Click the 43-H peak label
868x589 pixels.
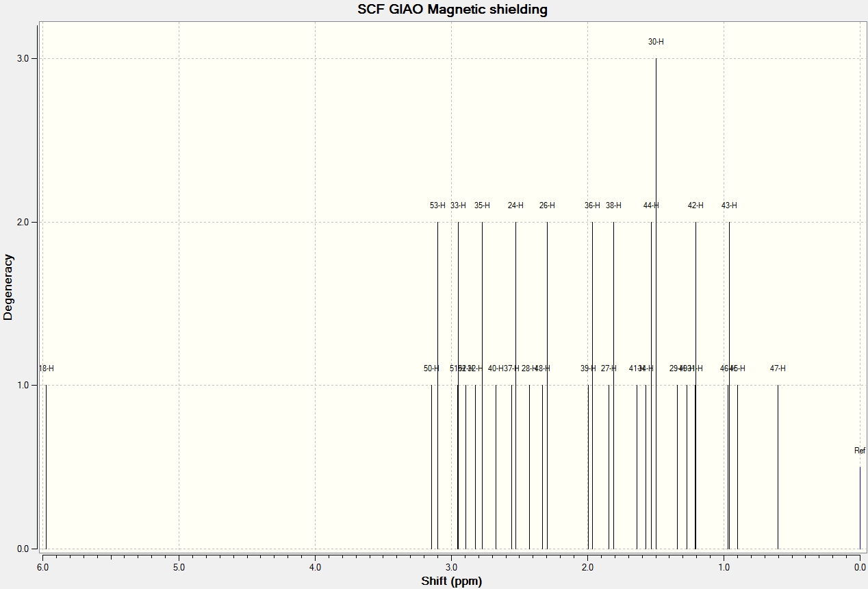(x=729, y=205)
